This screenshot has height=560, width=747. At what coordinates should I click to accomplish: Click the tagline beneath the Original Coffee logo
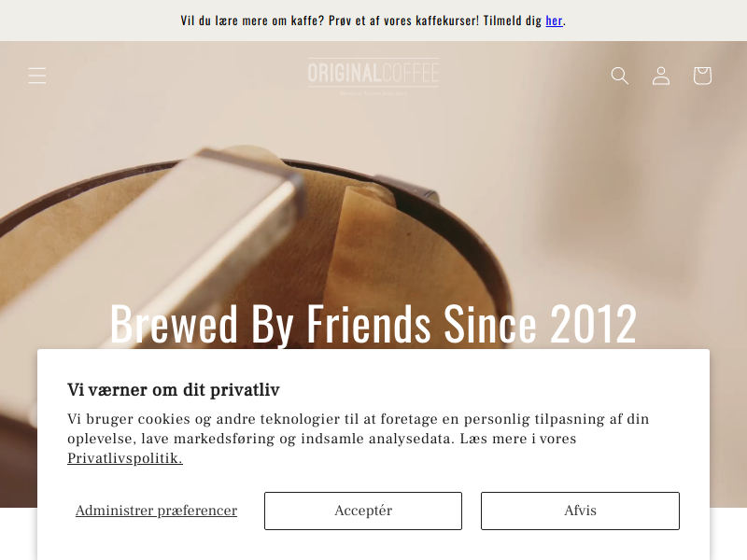click(x=373, y=93)
